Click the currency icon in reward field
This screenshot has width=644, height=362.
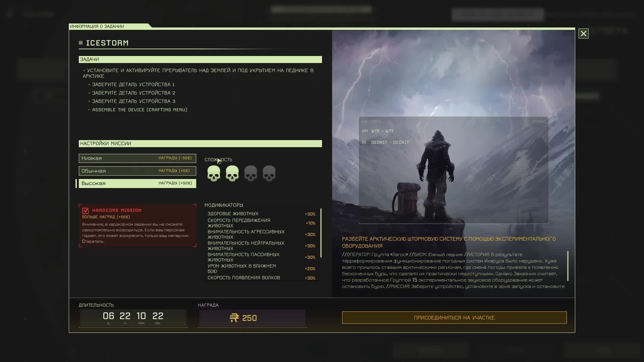tap(234, 318)
